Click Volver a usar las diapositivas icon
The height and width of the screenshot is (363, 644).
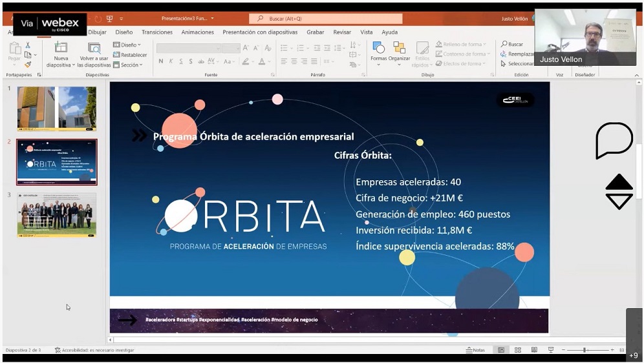click(94, 48)
